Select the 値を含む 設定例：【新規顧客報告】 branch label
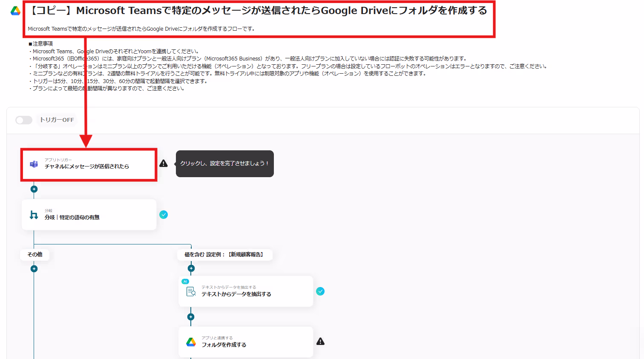 point(225,255)
